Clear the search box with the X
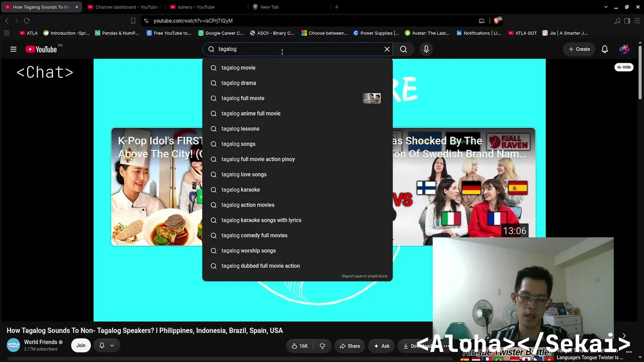 (x=387, y=49)
